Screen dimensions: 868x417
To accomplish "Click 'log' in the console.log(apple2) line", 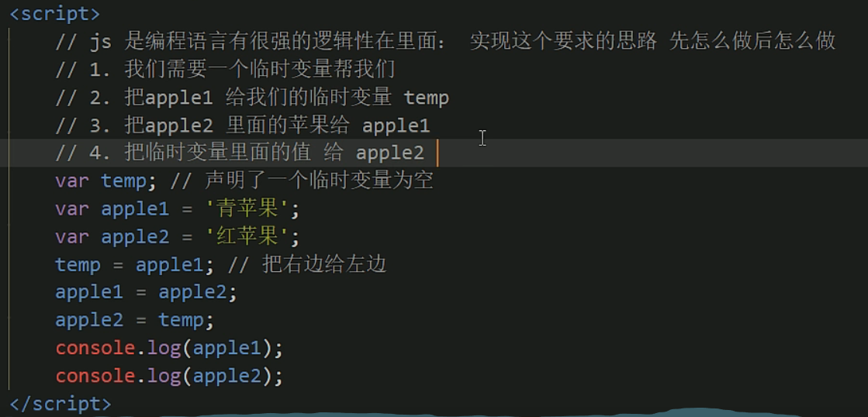I will (x=163, y=377).
